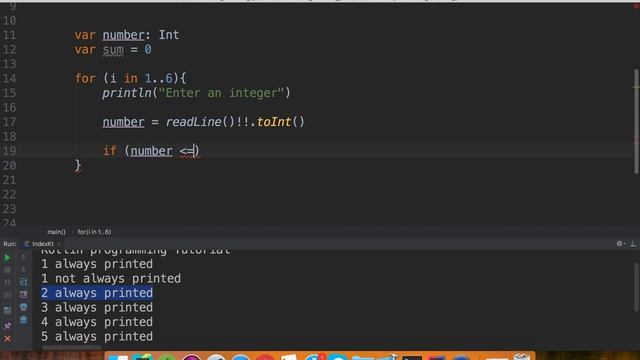Close the run session with red X
The height and width of the screenshot is (360, 640).
7,338
